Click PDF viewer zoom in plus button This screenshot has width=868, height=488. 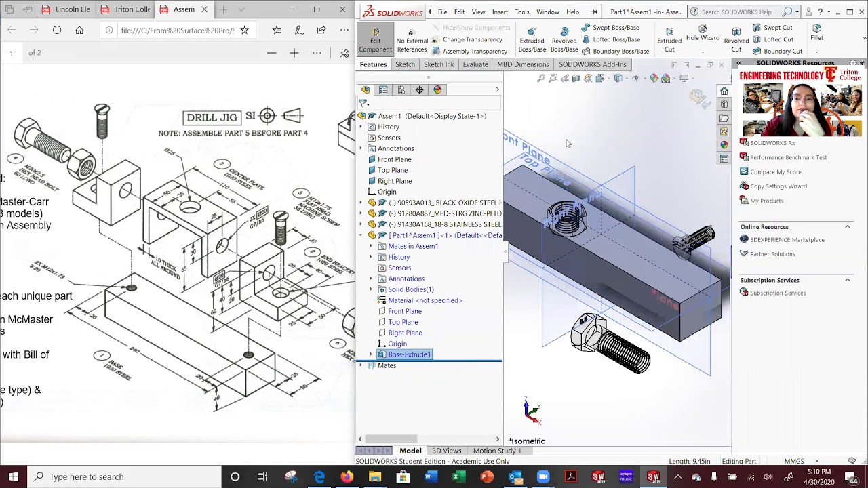point(294,53)
